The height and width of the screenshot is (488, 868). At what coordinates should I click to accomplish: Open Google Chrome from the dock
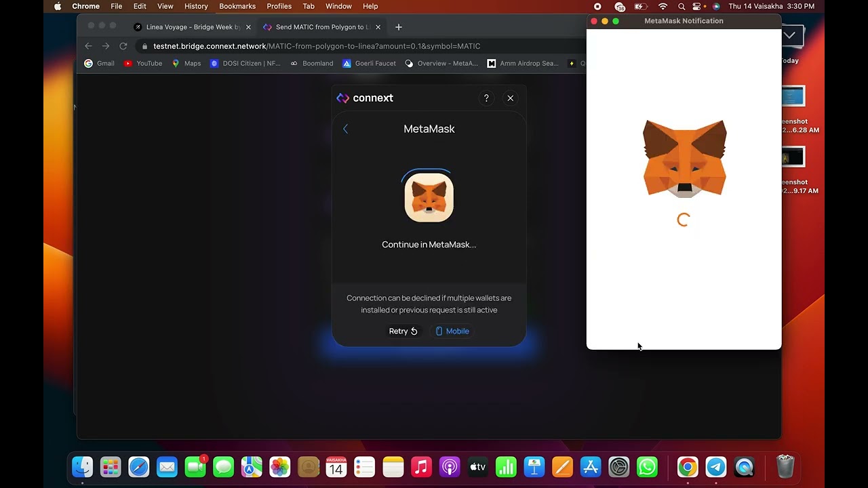point(688,467)
